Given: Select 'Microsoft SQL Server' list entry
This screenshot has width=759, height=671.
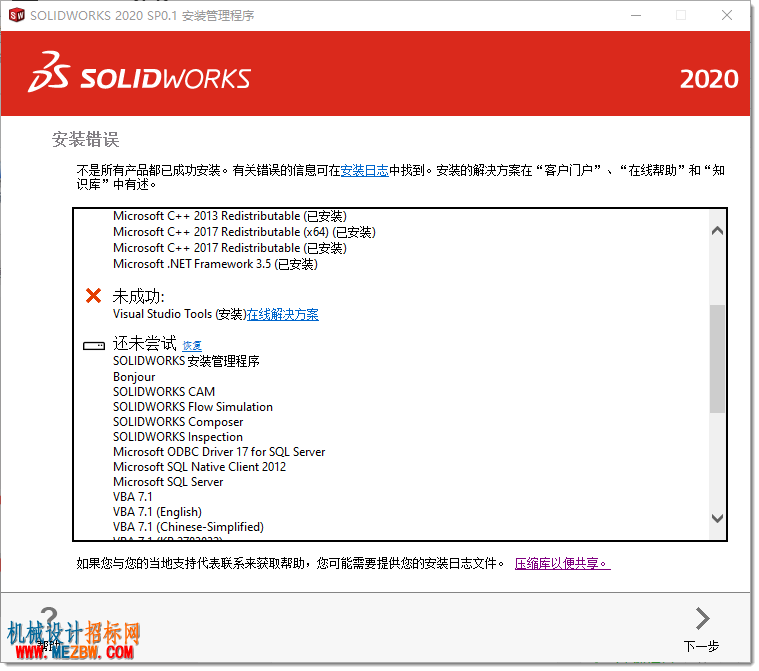Looking at the screenshot, I should coord(168,482).
